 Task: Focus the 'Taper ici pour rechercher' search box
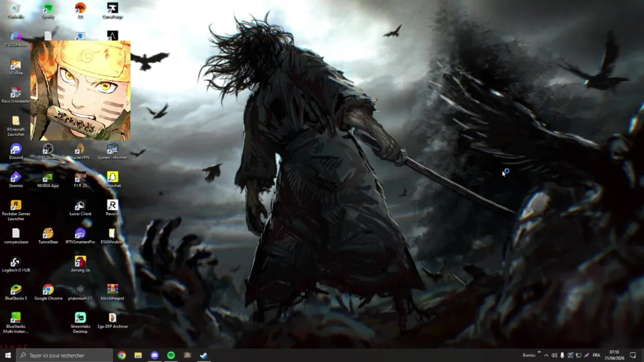tap(64, 355)
